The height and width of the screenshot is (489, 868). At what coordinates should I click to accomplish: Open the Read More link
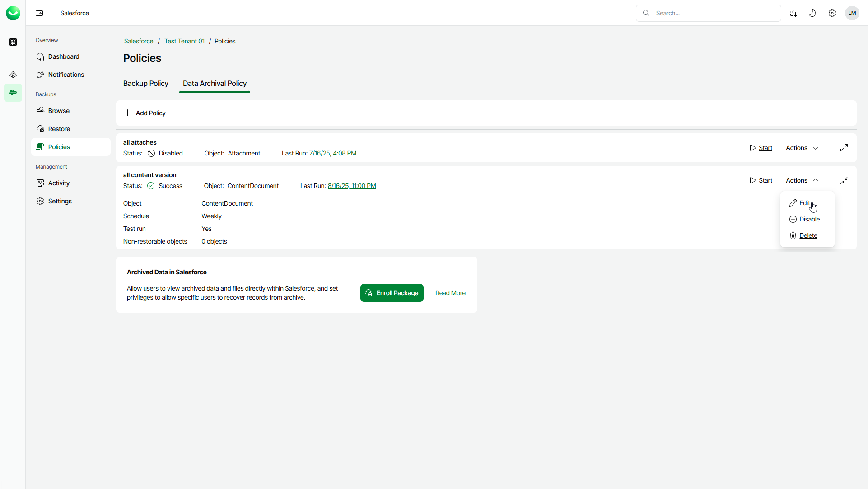click(450, 293)
